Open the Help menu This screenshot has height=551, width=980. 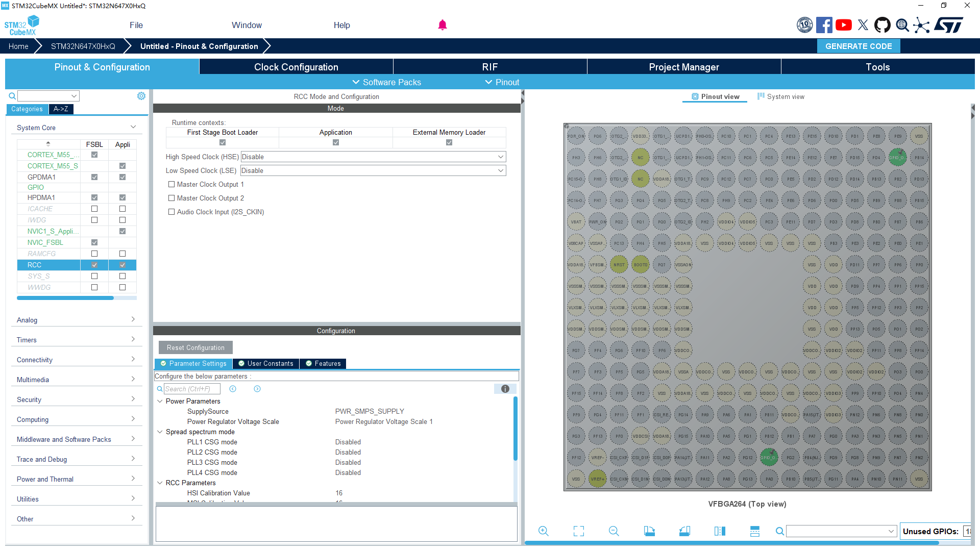[341, 25]
